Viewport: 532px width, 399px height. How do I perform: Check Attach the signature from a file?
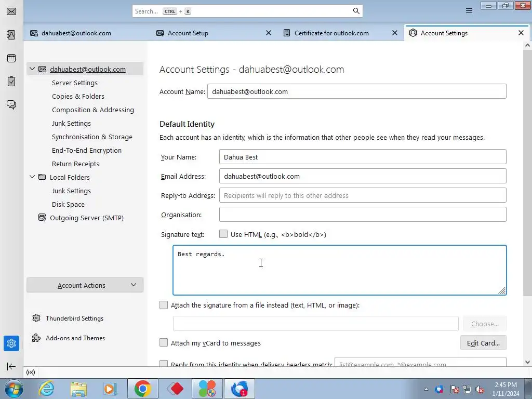[164, 305]
